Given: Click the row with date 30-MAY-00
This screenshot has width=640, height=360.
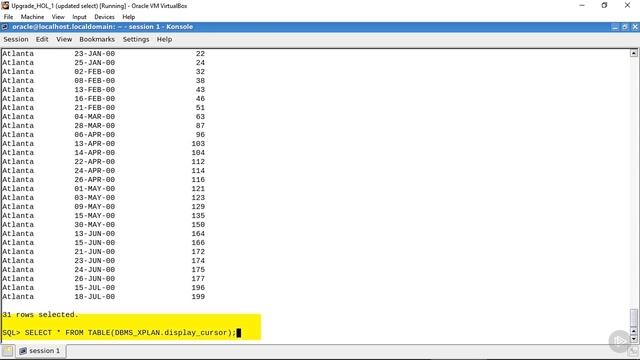Looking at the screenshot, I should [103, 224].
